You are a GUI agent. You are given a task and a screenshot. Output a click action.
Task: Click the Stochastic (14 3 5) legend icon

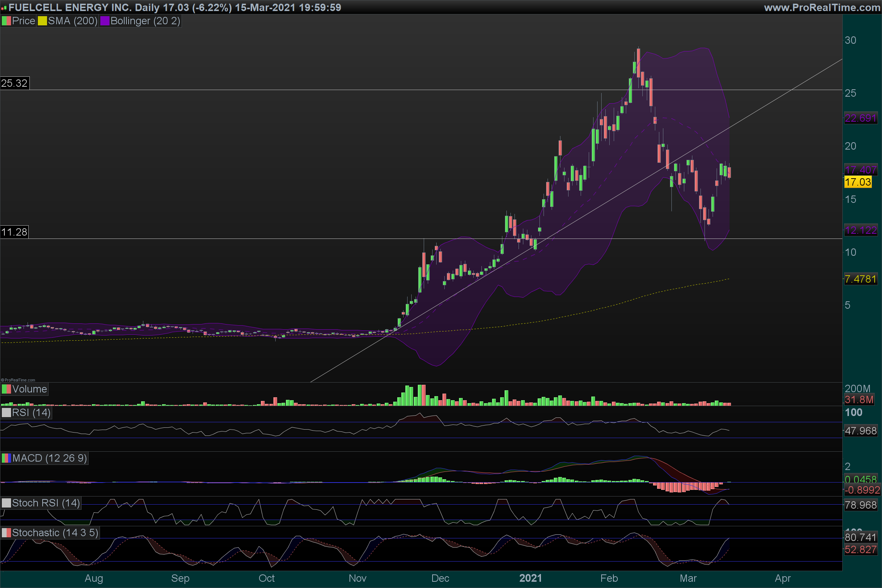tap(6, 533)
